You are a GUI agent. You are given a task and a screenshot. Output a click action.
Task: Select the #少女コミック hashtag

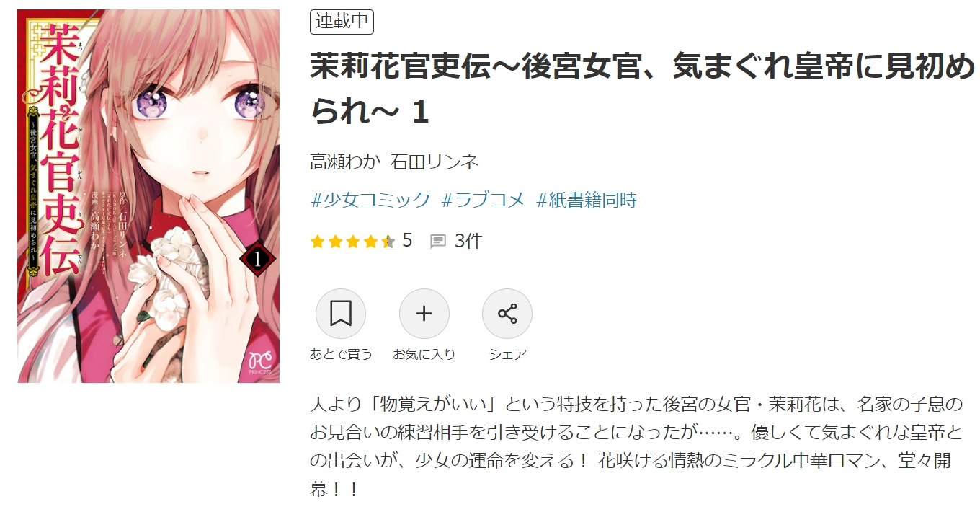370,200
